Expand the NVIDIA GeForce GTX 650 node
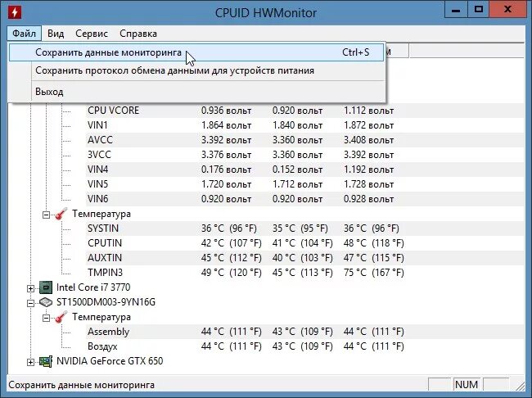 [x=30, y=362]
